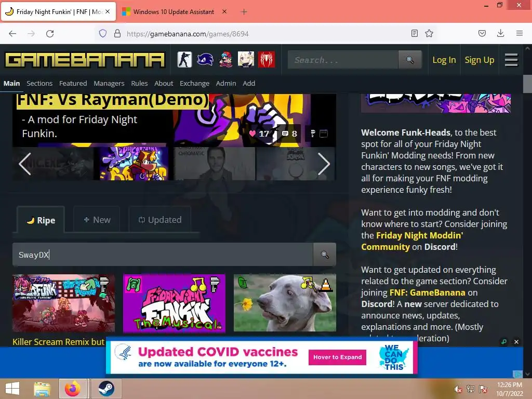
Task: Open network status tray icon
Action: coord(471,389)
